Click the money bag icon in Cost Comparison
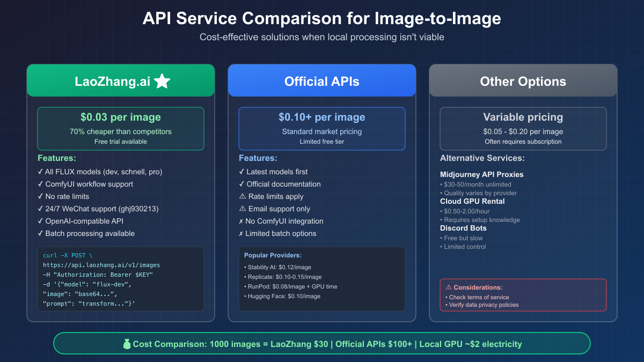The image size is (644, 362). [127, 344]
